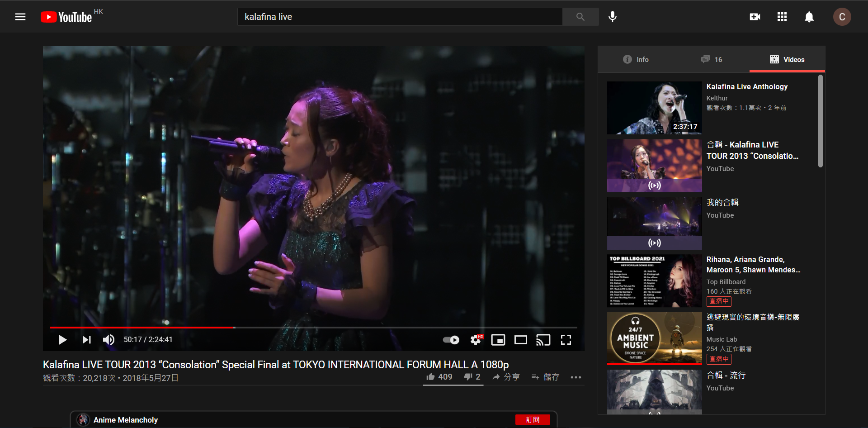Open the hamburger guide menu

coord(20,17)
